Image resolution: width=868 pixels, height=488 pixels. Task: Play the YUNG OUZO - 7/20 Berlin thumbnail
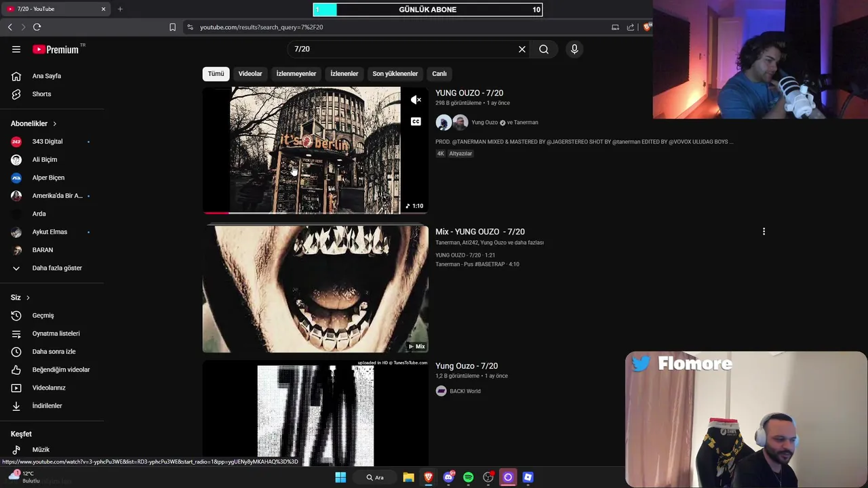[x=315, y=150]
